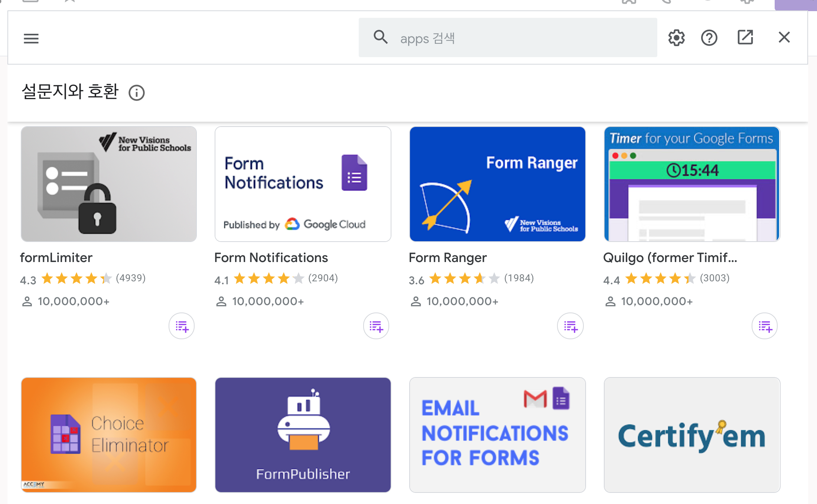817x504 pixels.
Task: Open the help question mark icon
Action: pos(709,38)
